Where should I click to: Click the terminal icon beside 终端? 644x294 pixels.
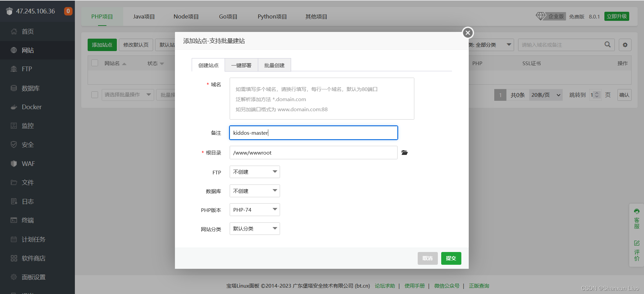(x=14, y=220)
